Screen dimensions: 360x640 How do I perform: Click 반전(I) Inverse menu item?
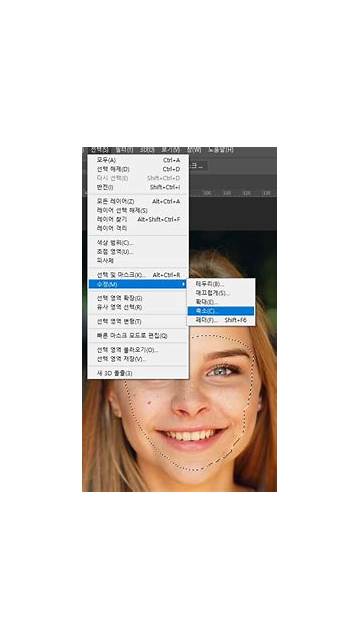click(138, 187)
